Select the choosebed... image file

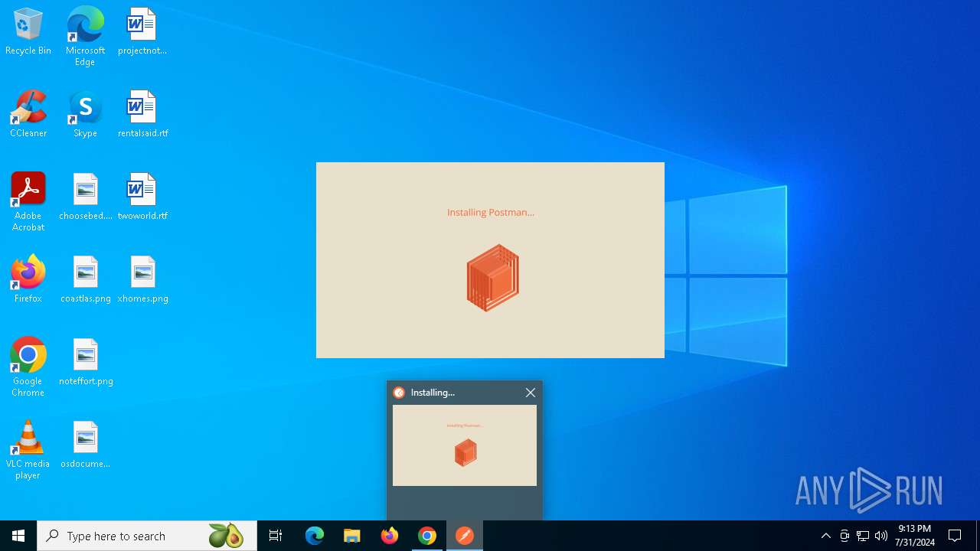(x=85, y=197)
